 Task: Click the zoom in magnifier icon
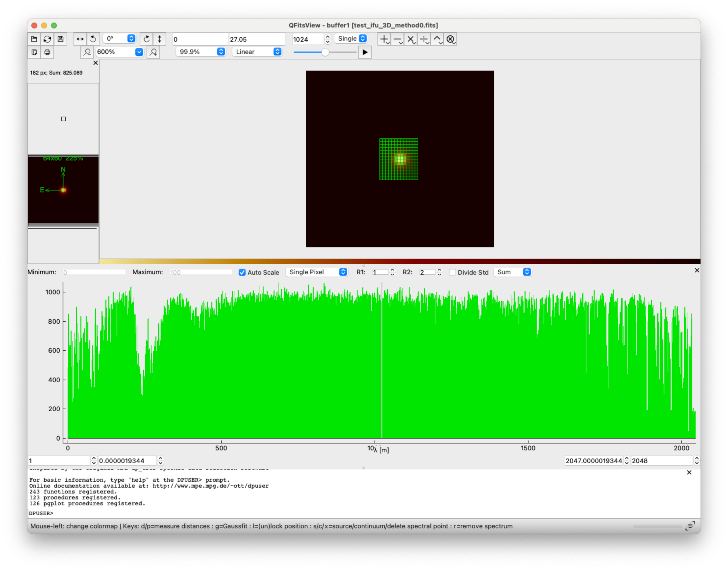[153, 52]
